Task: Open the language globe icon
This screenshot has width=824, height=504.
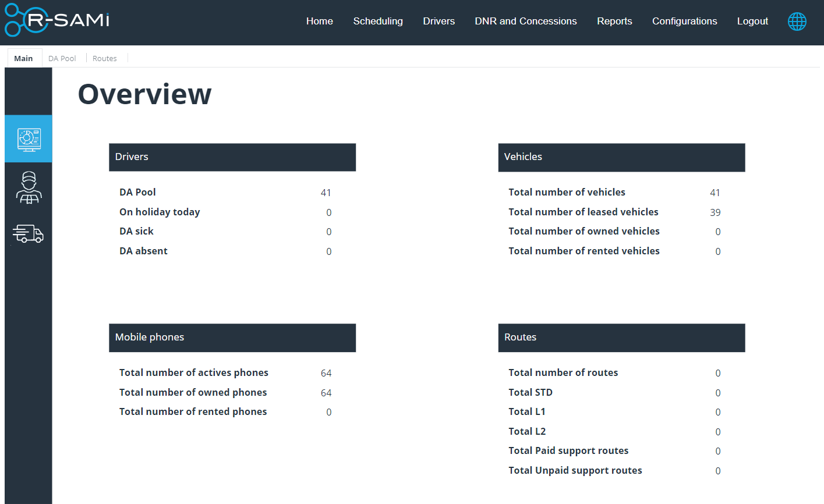Action: [x=797, y=22]
